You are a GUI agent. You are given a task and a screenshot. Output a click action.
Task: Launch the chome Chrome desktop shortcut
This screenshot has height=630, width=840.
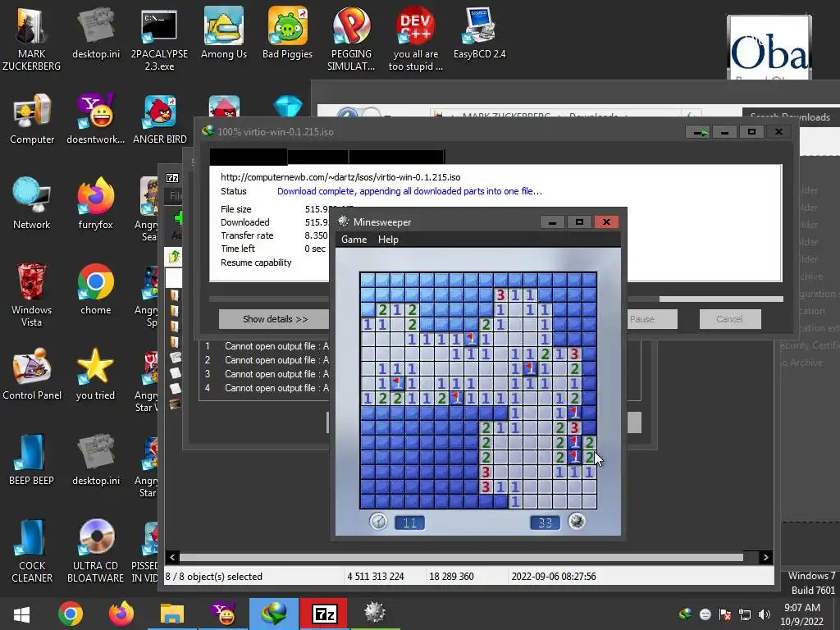coord(95,290)
